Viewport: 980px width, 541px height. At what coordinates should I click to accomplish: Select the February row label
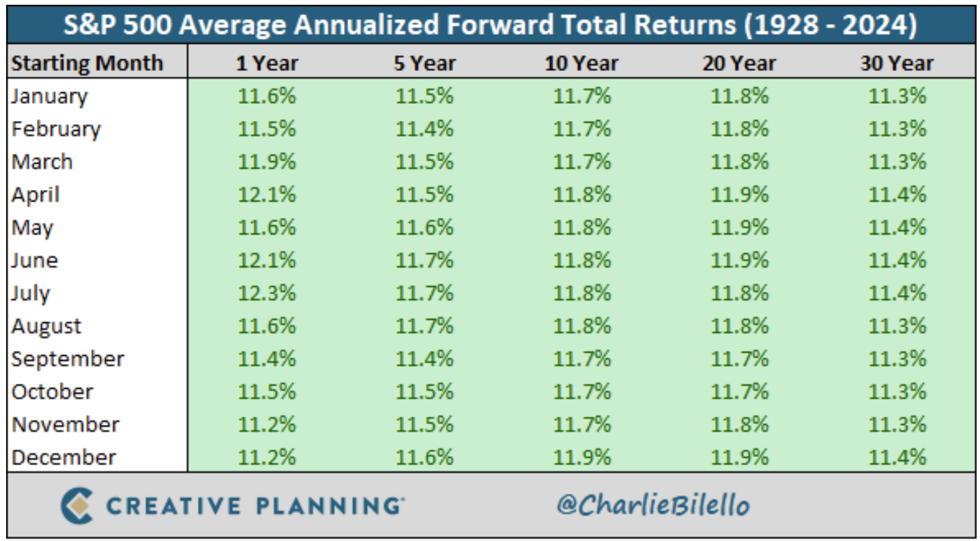[x=56, y=129]
